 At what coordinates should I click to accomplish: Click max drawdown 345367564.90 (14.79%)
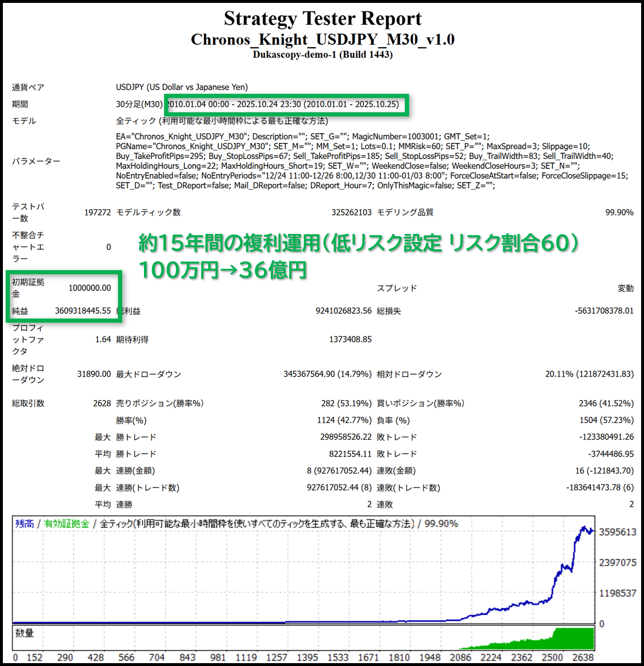(x=328, y=374)
